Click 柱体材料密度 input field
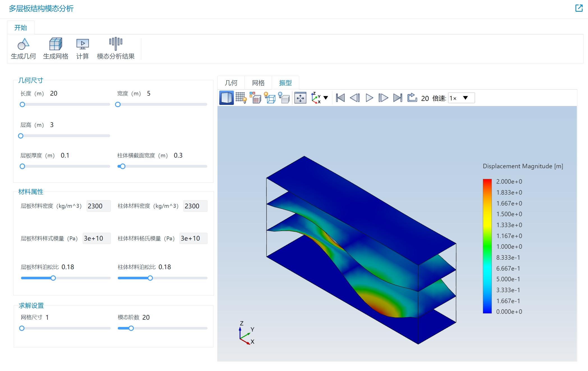588x371 pixels. [x=195, y=206]
